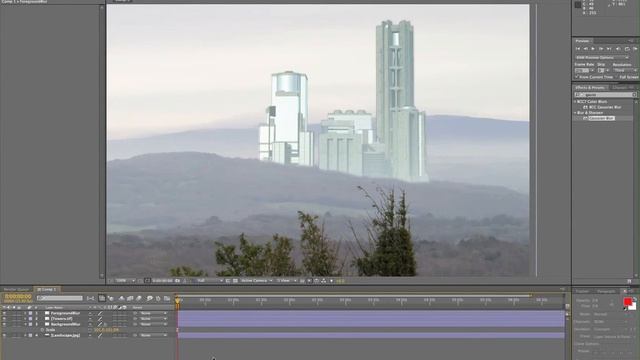Toggle Full Screen checkbox in Preview
The image size is (640, 360).
(617, 77)
